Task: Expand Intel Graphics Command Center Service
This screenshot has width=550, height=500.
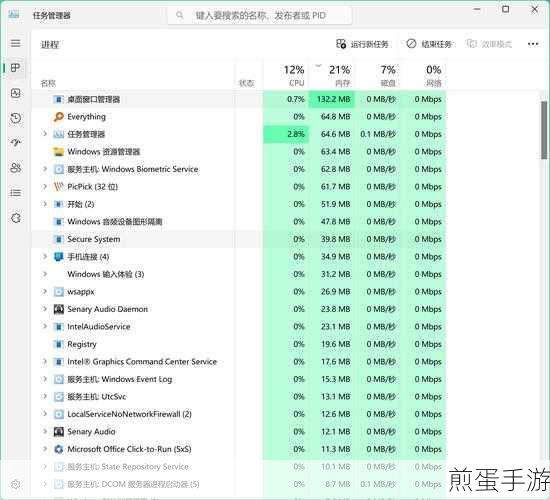Action: (44, 361)
